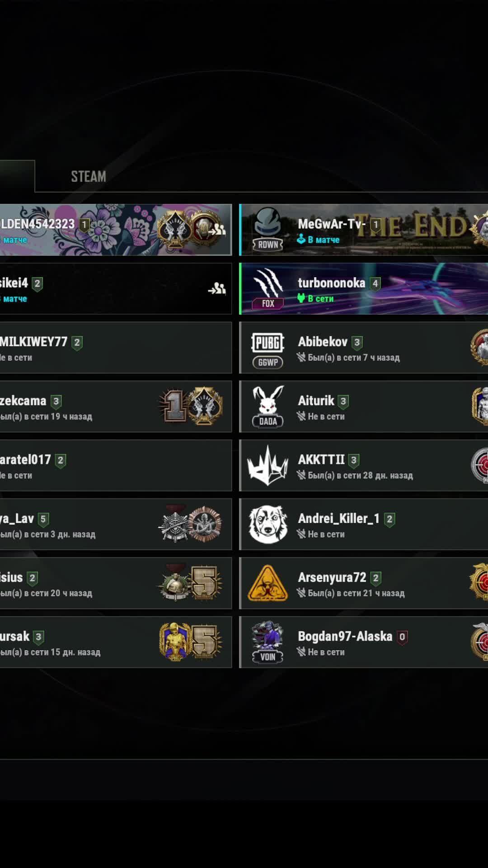Click Abibekov's PUBG GGWP clan icon
Viewport: 488px width, 868px height.
coord(268,348)
